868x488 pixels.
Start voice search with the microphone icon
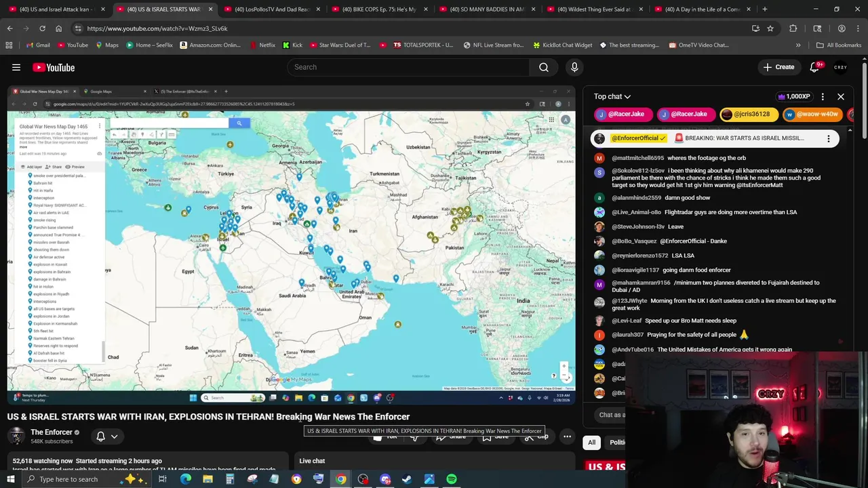574,67
